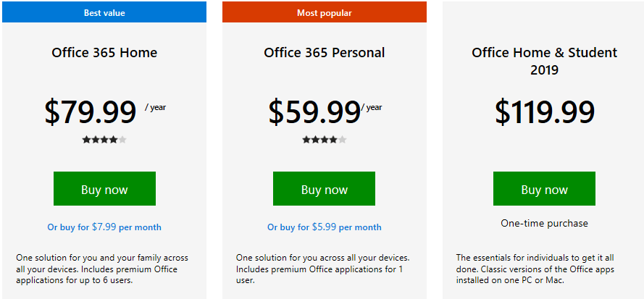
Task: Click the Office 365 Home title
Action: (x=104, y=53)
